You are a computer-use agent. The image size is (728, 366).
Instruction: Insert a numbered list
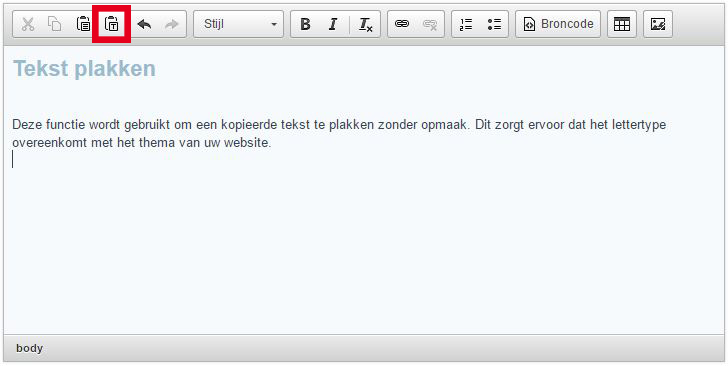coord(466,24)
